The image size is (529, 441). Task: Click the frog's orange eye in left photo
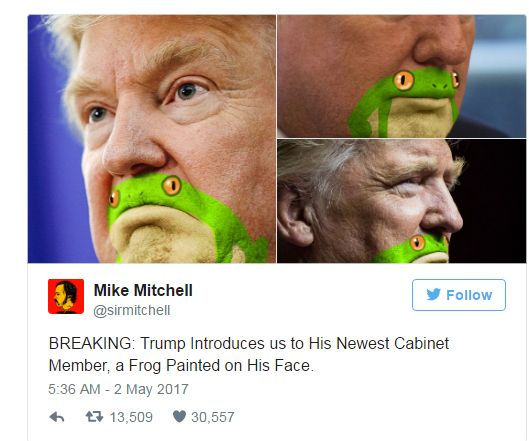171,185
